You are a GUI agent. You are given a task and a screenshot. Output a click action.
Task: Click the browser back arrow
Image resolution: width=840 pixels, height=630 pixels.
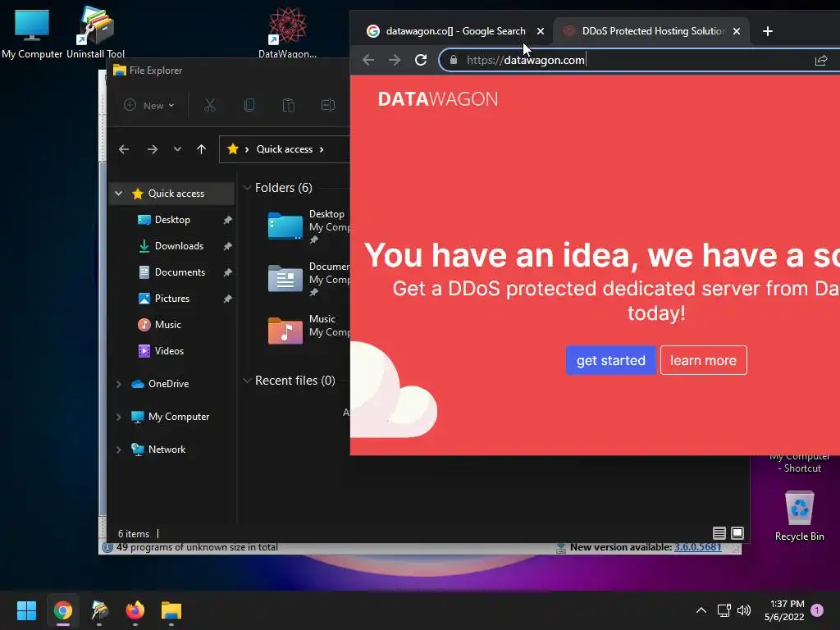point(368,60)
